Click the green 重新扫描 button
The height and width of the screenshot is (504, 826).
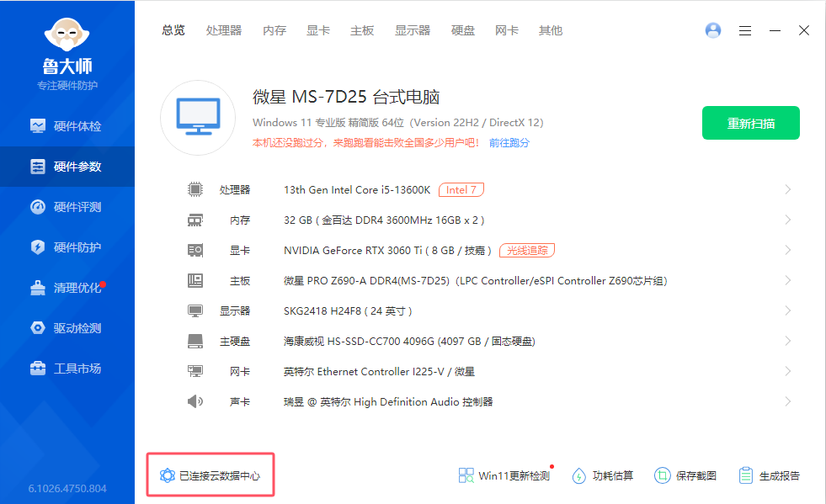[751, 123]
